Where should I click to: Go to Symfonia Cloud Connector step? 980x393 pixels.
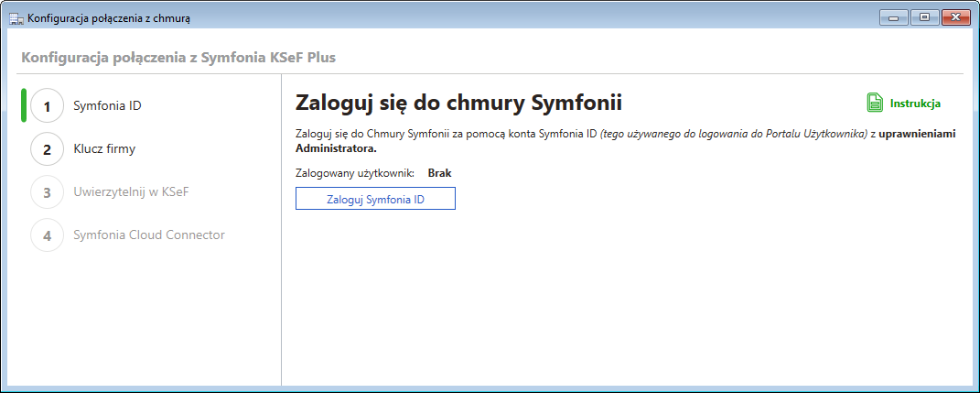point(148,235)
